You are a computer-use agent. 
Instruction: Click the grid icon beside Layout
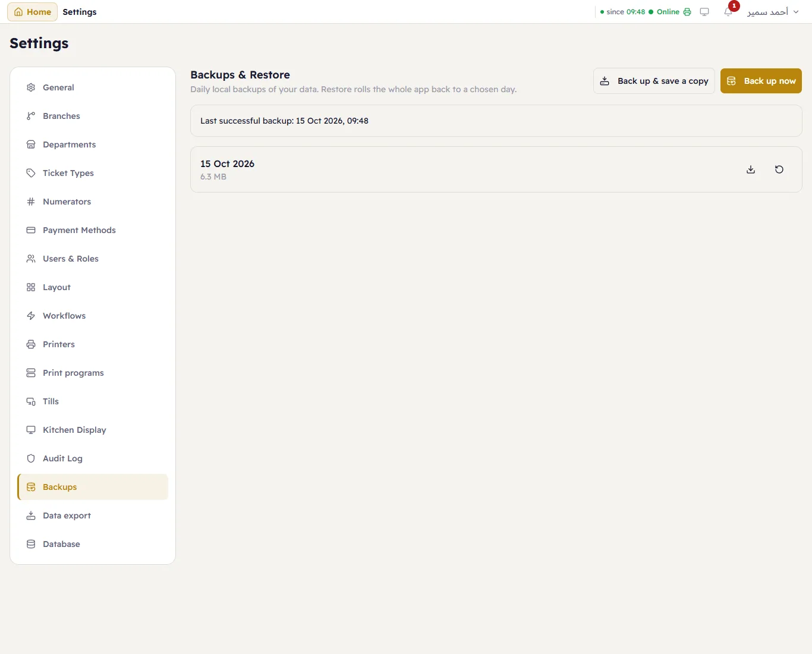click(x=31, y=287)
